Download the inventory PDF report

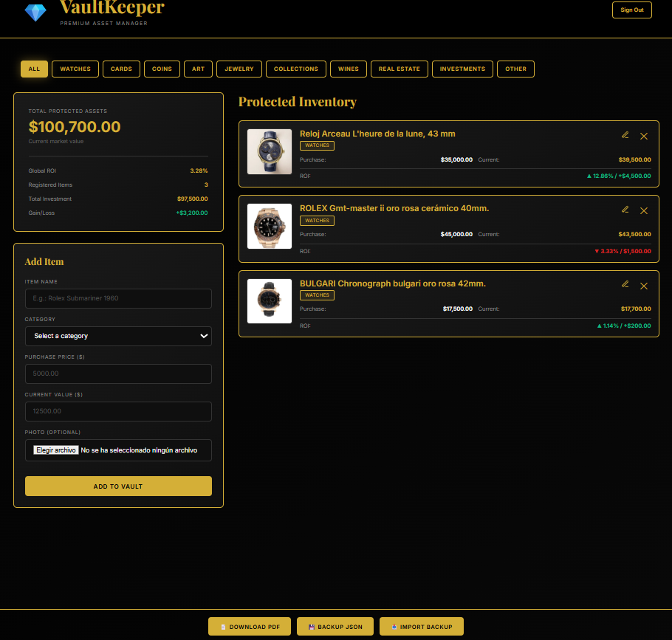[250, 627]
